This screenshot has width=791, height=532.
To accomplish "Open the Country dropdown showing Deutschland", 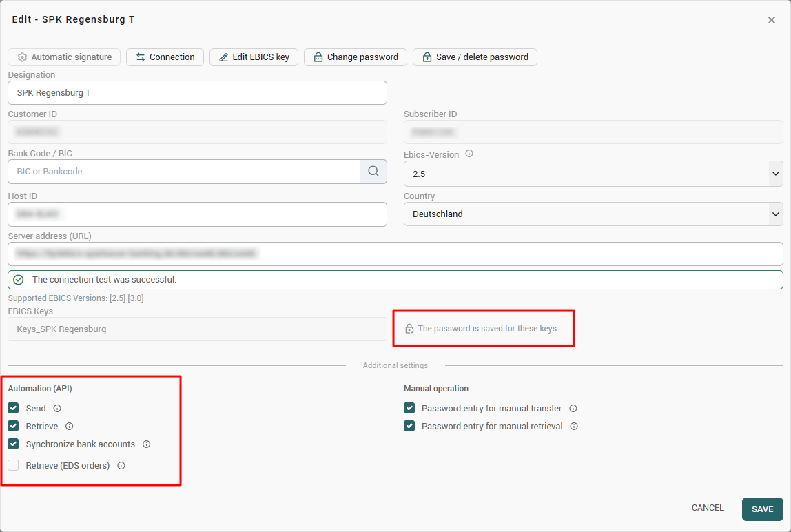I will [x=593, y=214].
